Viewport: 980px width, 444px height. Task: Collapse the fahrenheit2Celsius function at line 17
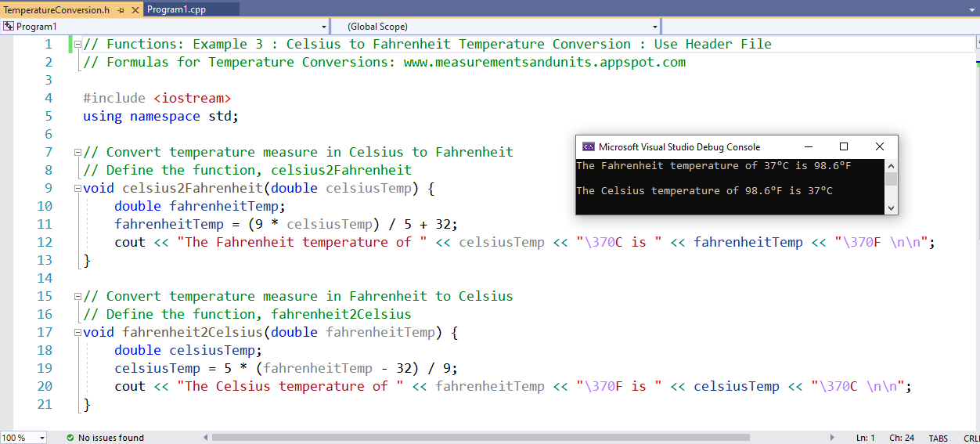(x=77, y=333)
